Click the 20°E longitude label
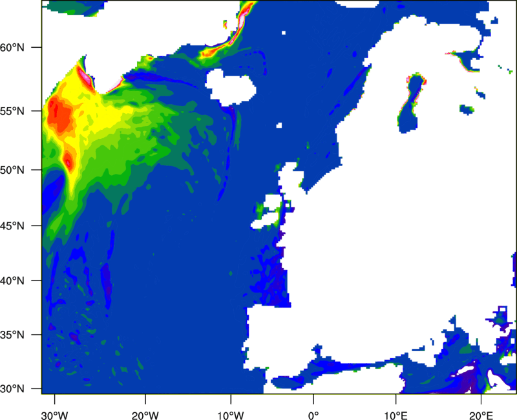This screenshot has height=420, width=517. coord(481,415)
